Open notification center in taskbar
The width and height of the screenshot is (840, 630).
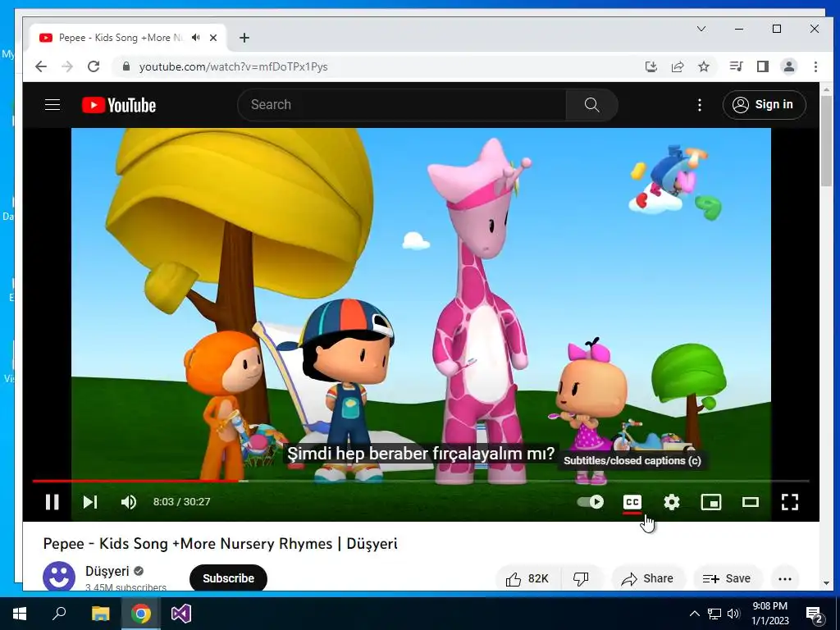[815, 614]
